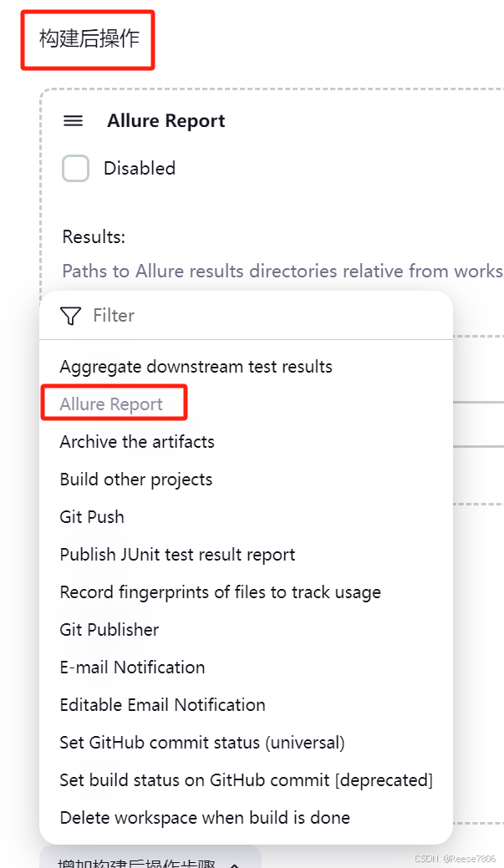The height and width of the screenshot is (868, 504).
Task: Click the 构建后操作 section title
Action: point(89,38)
